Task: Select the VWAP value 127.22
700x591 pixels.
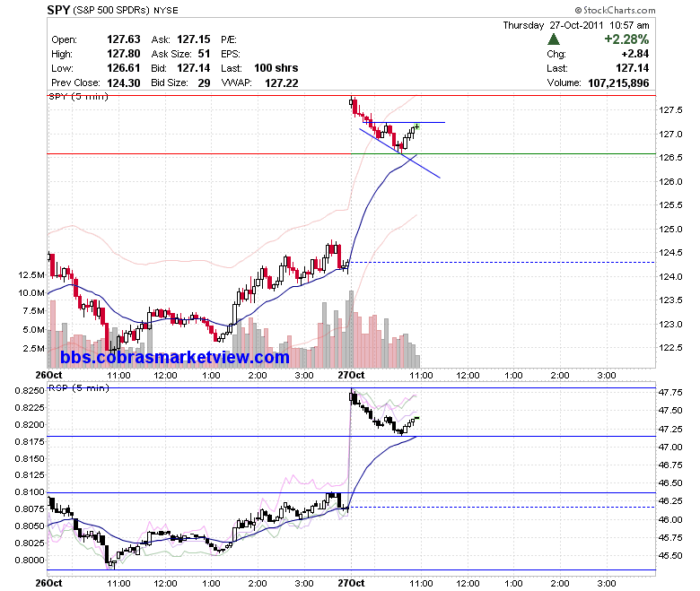Action: click(x=282, y=83)
